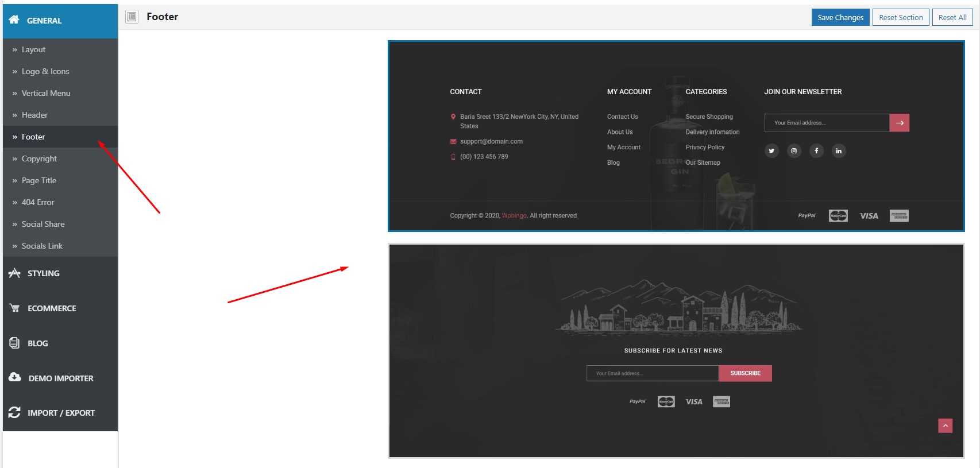Click the Save Changes button
The width and height of the screenshot is (980, 468).
pyautogui.click(x=840, y=17)
